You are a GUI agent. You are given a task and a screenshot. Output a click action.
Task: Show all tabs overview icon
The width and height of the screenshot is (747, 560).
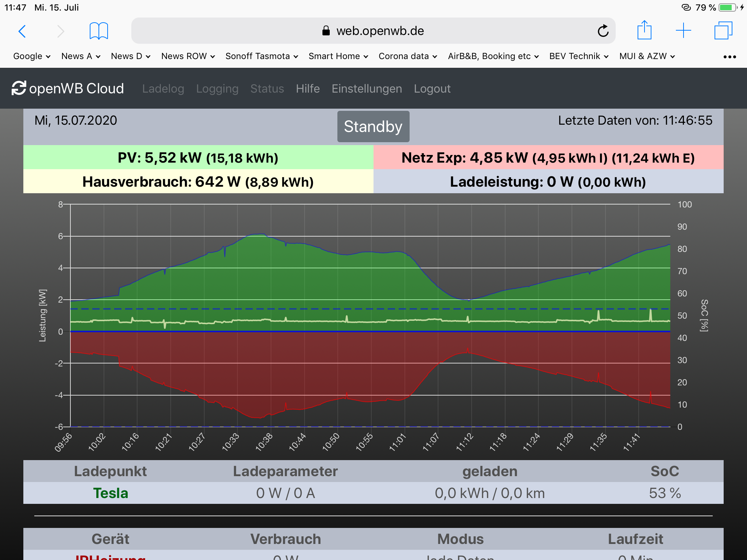723,31
